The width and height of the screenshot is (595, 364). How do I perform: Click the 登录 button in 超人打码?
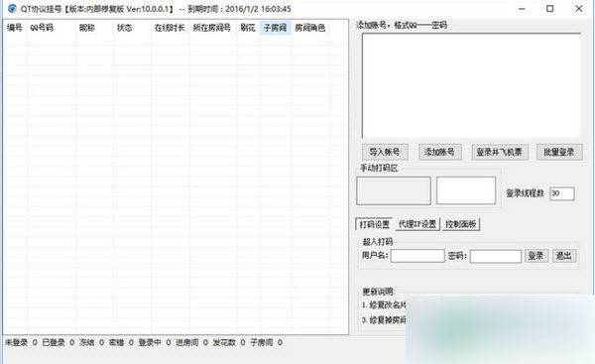click(x=535, y=256)
